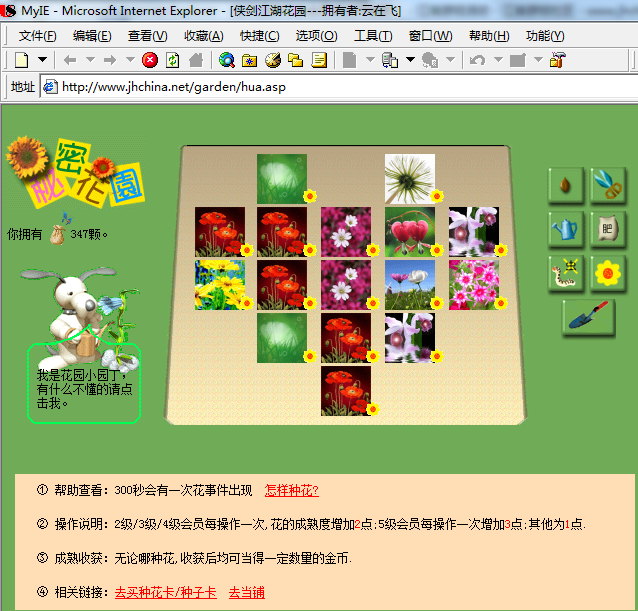Expand the gray window icon dropdown
The image size is (638, 611).
click(538, 60)
